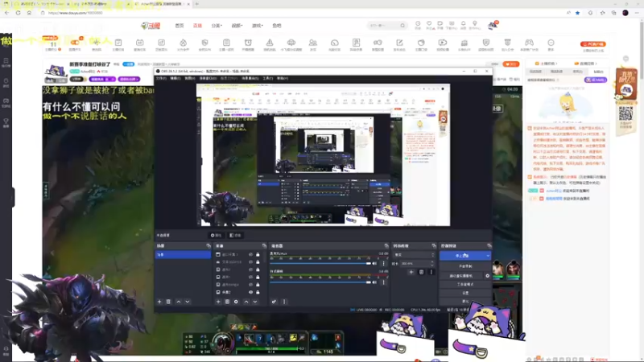The image size is (644, 362).
Task: Delete selected source with Sources trash icon
Action: (227, 302)
